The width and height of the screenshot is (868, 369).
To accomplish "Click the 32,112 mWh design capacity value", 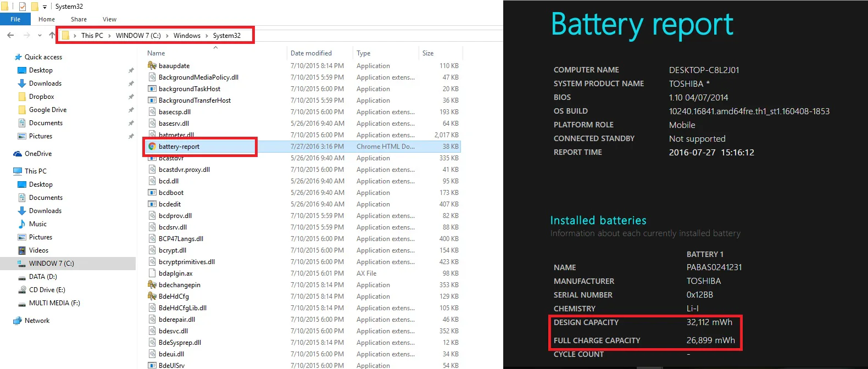I will tap(709, 322).
